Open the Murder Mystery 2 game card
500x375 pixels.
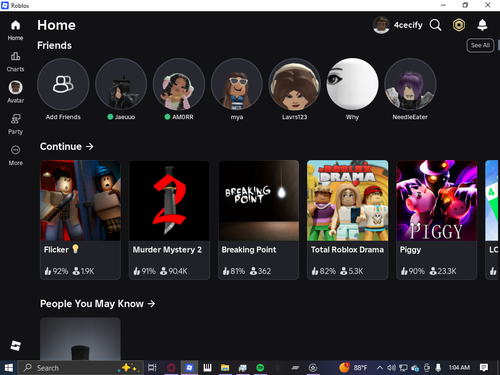point(169,220)
